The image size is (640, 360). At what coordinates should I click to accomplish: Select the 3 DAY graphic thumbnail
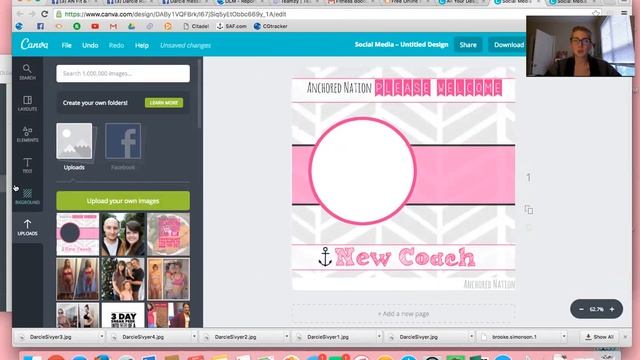123,315
